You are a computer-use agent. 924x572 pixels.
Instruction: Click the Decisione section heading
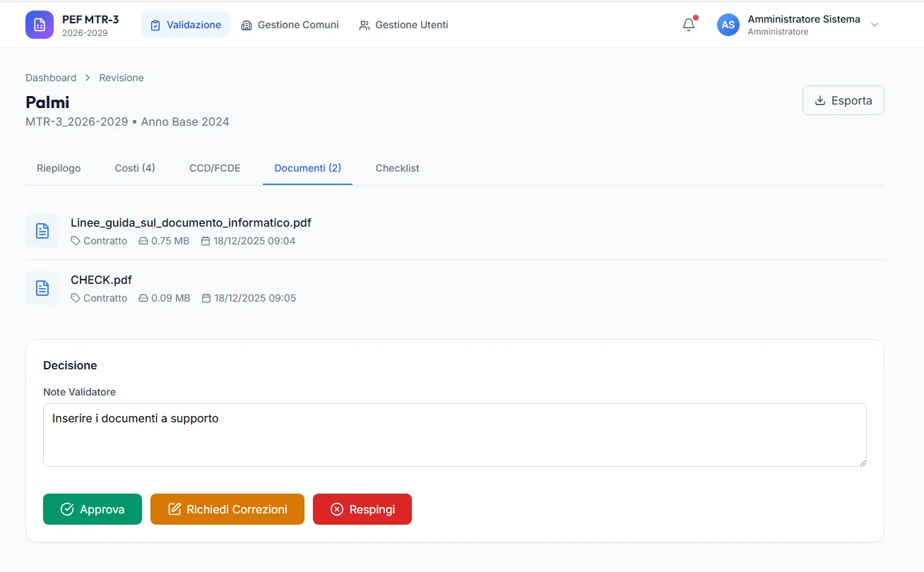point(70,365)
